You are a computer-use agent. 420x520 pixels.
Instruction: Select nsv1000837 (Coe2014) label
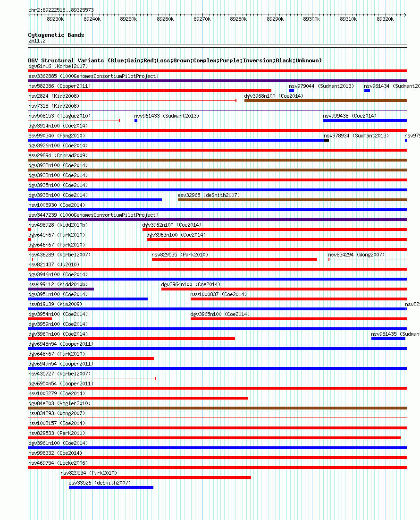coord(218,295)
